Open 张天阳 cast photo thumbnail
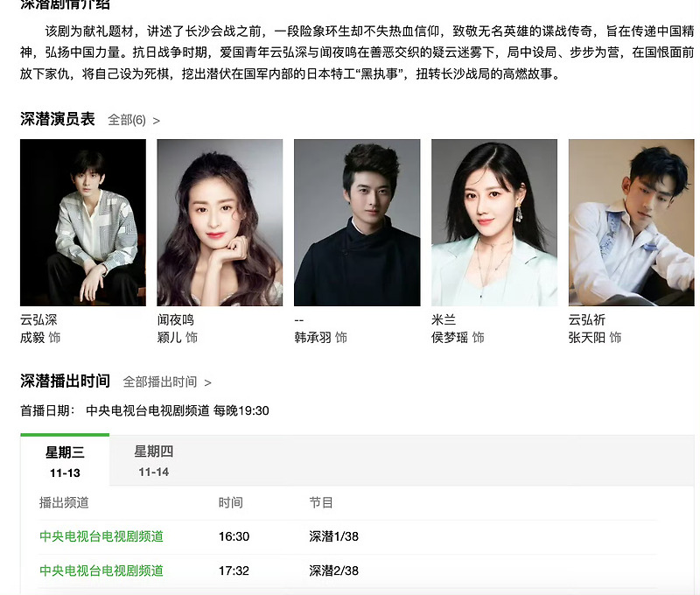700x595 pixels. pos(631,222)
